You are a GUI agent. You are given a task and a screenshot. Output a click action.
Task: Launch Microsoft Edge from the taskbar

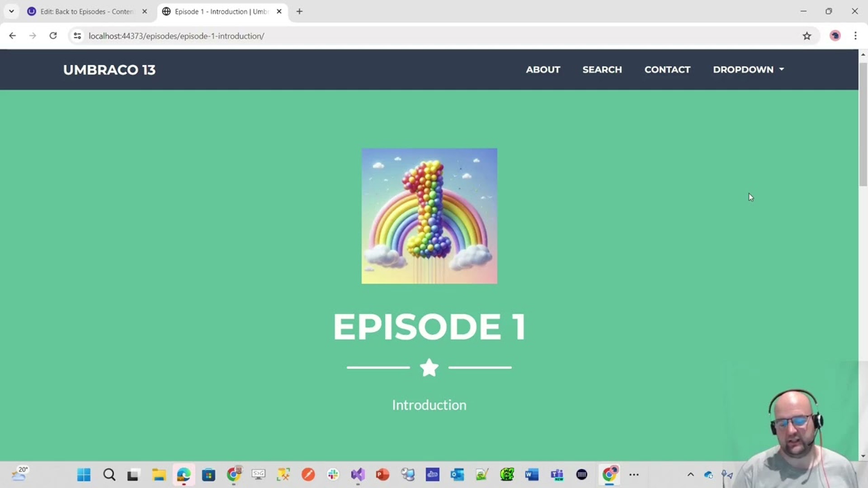click(x=183, y=475)
